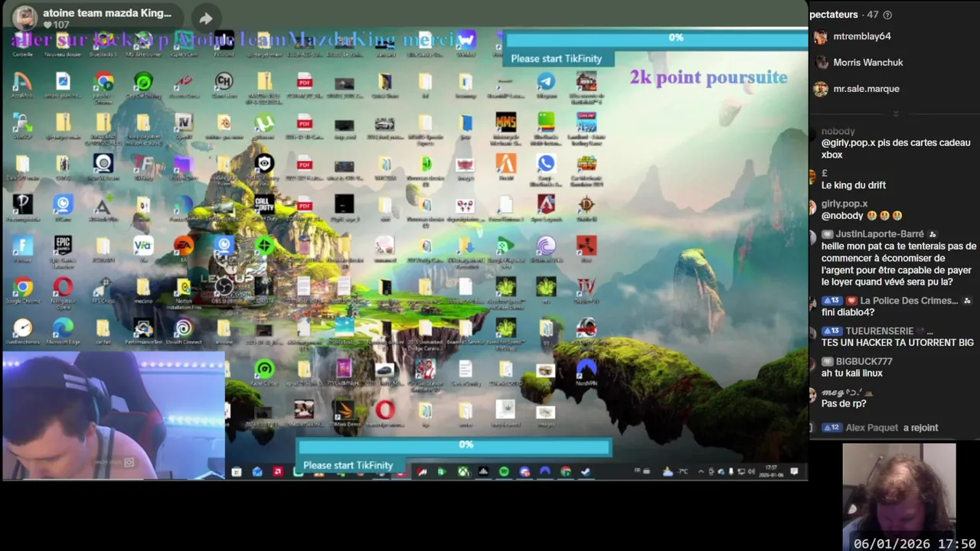Viewport: 980px width, 551px height.
Task: Select the NordVPN desktop shortcut
Action: pos(586,371)
